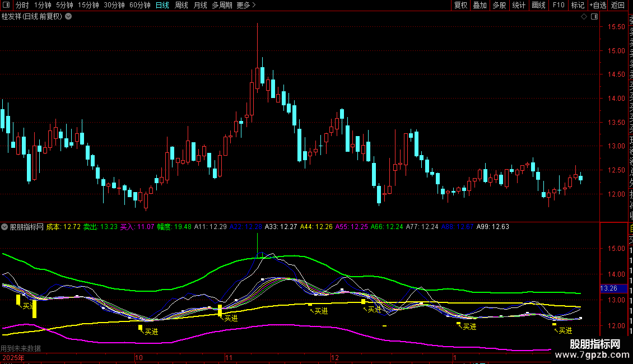Click the month 10 timeline marker

(x=139, y=358)
